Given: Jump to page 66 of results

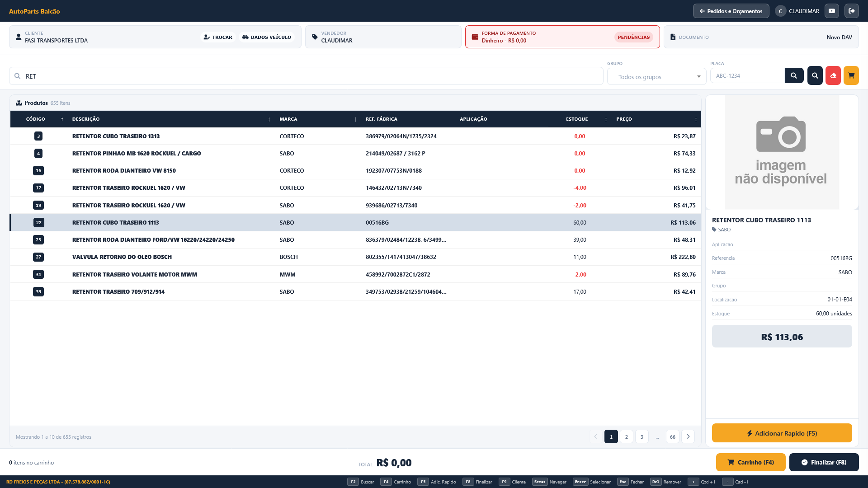Looking at the screenshot, I should pos(673,436).
